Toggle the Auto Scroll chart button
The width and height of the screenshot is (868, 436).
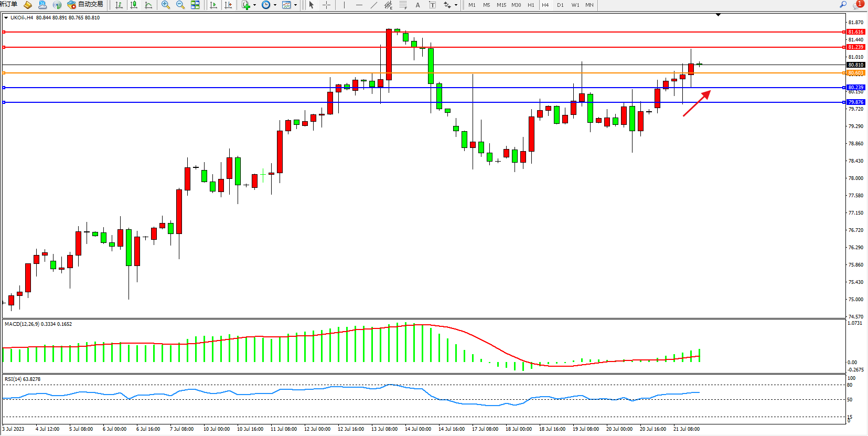(213, 5)
